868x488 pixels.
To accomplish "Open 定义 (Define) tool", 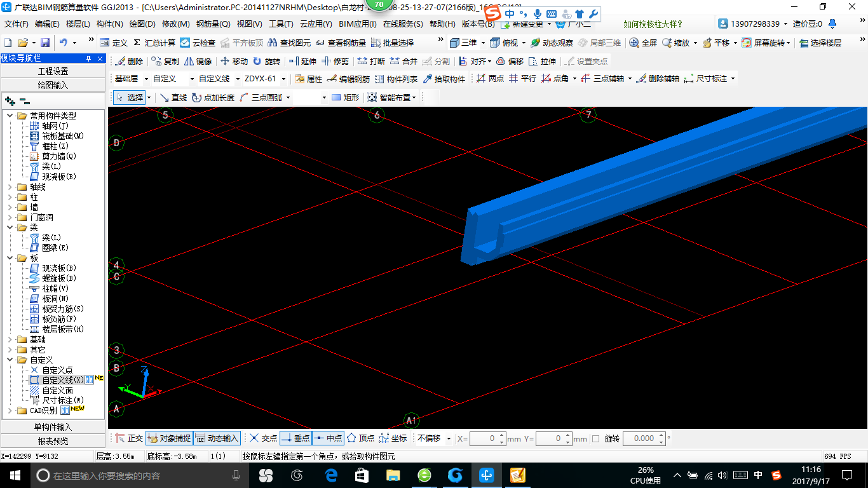I will [114, 43].
